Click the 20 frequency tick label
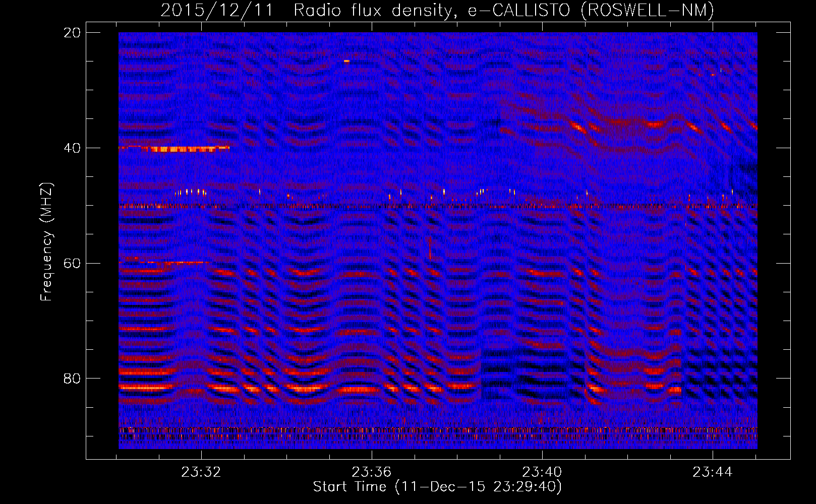This screenshot has height=504, width=816. 73,33
